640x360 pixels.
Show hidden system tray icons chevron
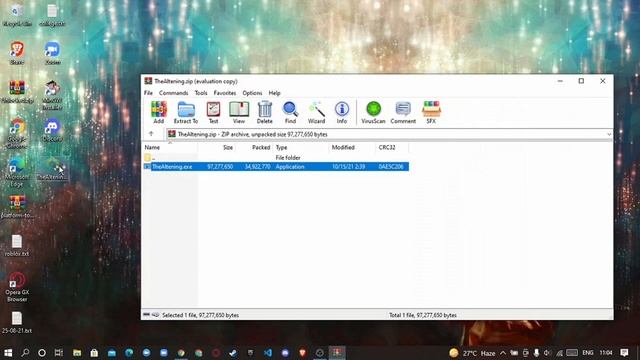(x=503, y=353)
